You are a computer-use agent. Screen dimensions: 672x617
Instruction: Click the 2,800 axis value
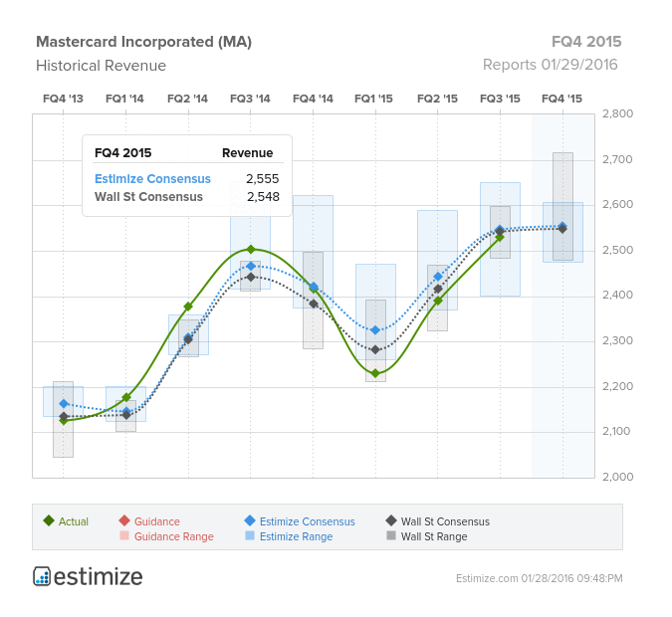pyautogui.click(x=617, y=113)
